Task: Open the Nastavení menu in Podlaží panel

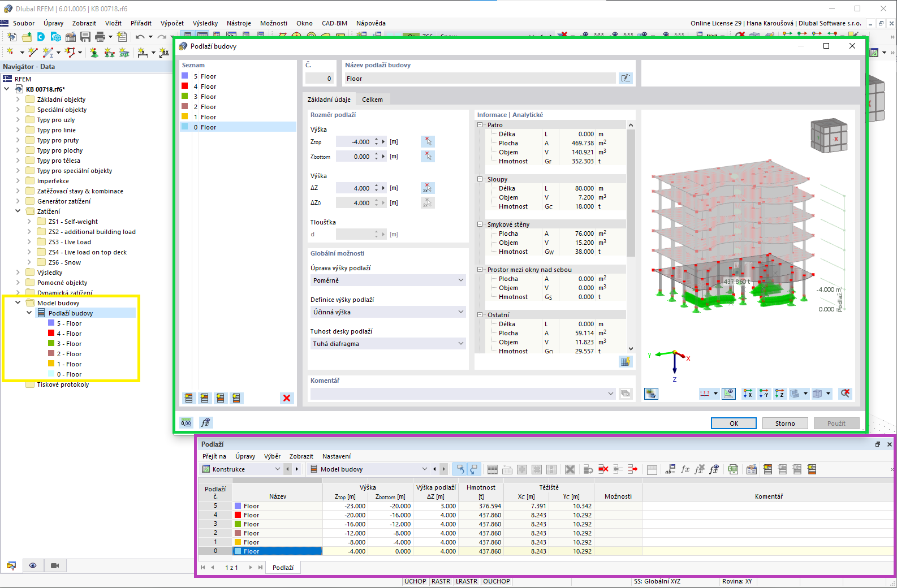Action: point(337,456)
